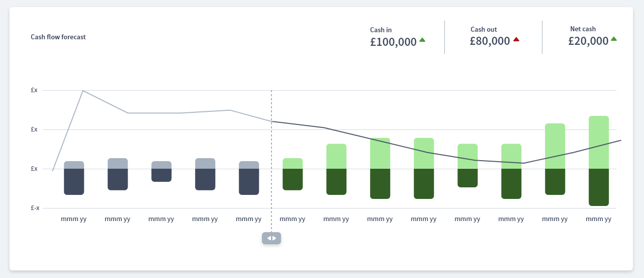Click the green arrow beside Net cash
The image size is (644, 278).
pyautogui.click(x=613, y=39)
